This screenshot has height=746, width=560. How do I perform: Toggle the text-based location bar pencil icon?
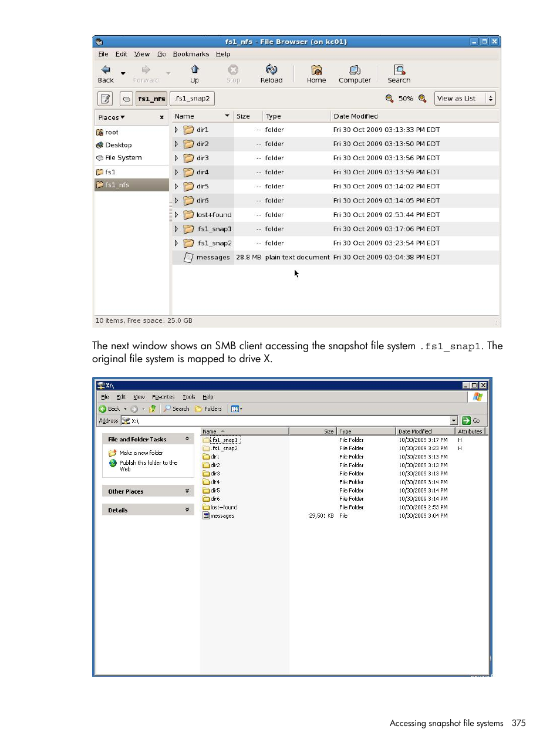(106, 99)
